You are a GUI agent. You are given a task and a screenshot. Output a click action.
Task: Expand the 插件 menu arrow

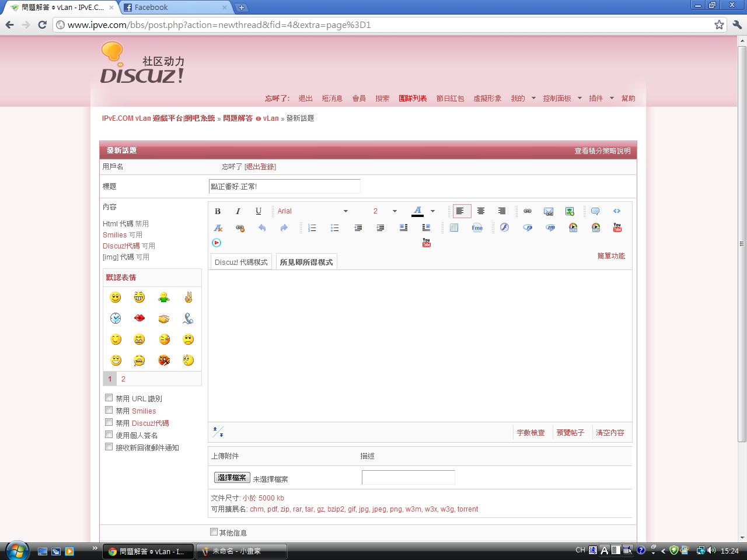[612, 98]
